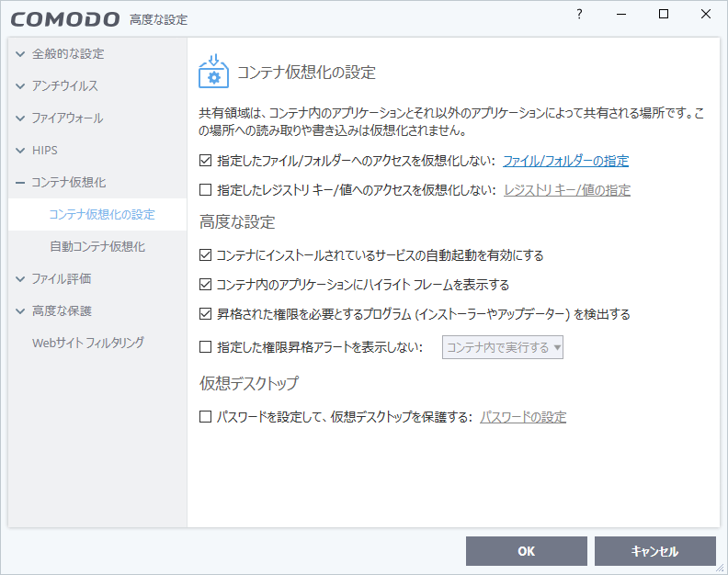Open the ファイル/フォルダーの指定 link

(565, 161)
